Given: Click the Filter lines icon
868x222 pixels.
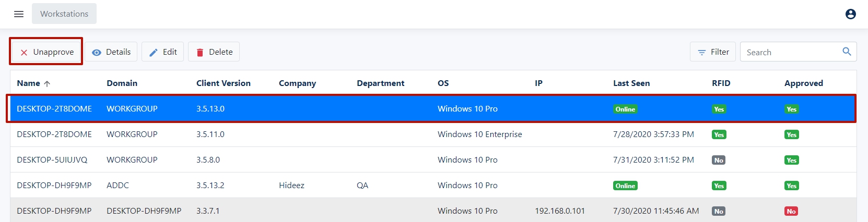Looking at the screenshot, I should (x=702, y=52).
